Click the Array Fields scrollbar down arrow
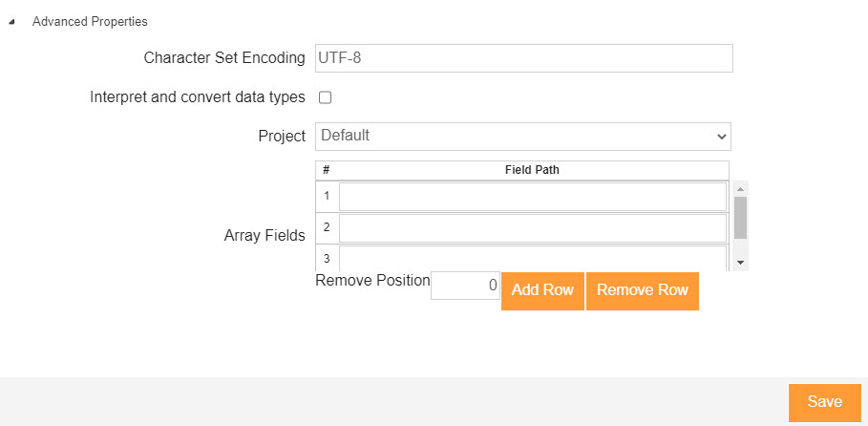The image size is (868, 426). (x=741, y=263)
